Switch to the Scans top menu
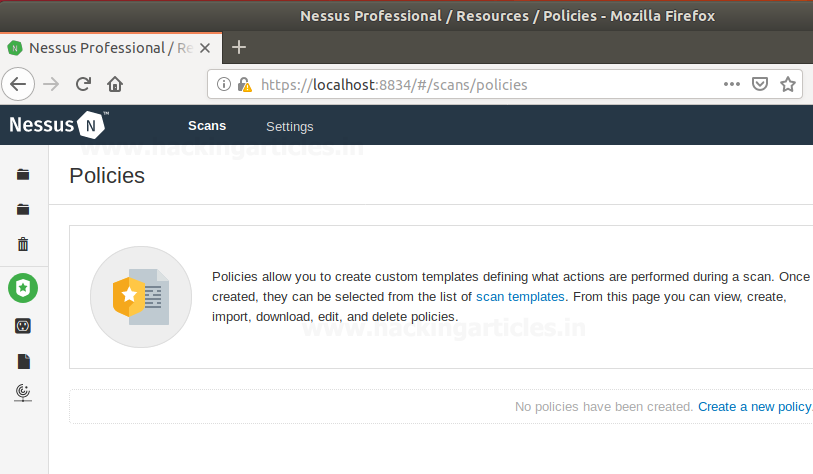813x474 pixels. [207, 126]
